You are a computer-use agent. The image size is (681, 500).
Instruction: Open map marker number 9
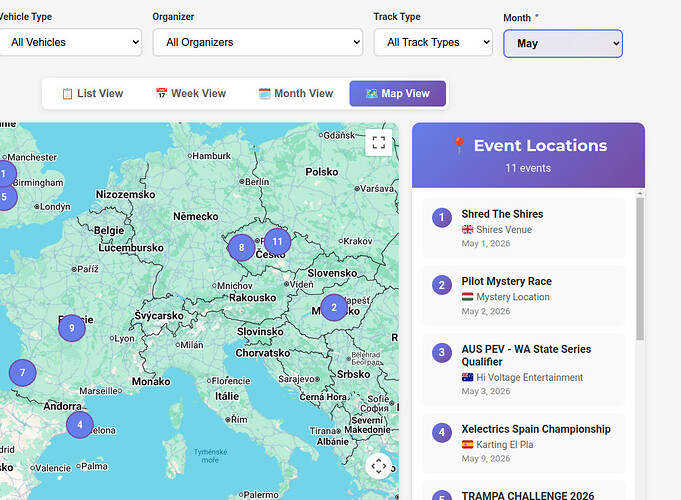pyautogui.click(x=71, y=328)
